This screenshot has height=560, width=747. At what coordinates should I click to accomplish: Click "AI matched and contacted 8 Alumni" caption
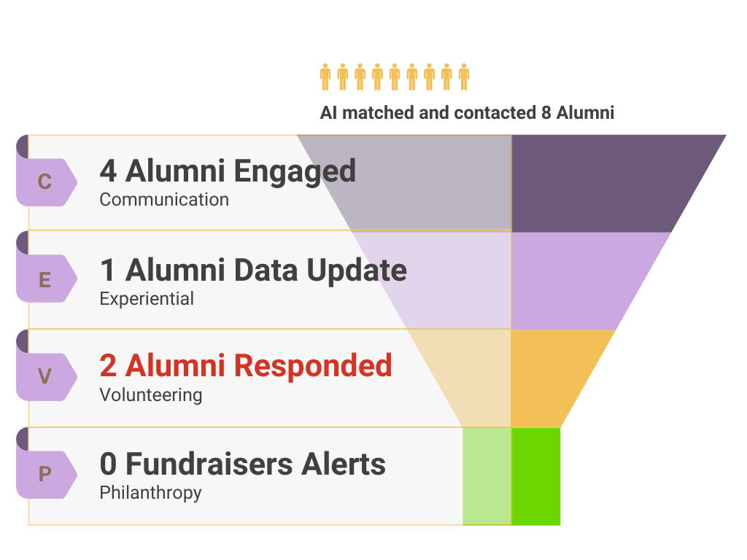(467, 113)
